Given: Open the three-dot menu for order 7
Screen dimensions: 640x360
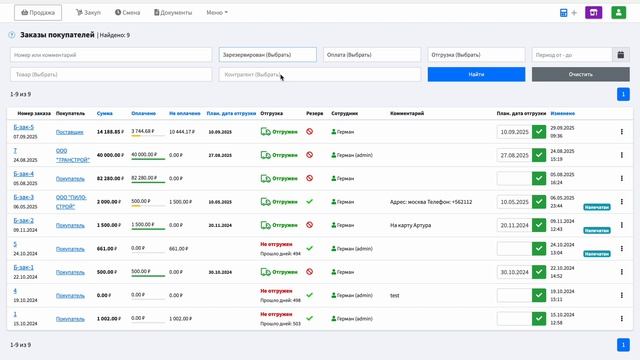Looking at the screenshot, I should [x=622, y=155].
